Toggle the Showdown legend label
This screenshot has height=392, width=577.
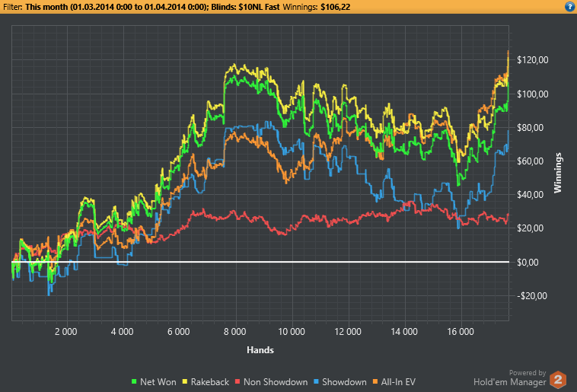pos(344,382)
